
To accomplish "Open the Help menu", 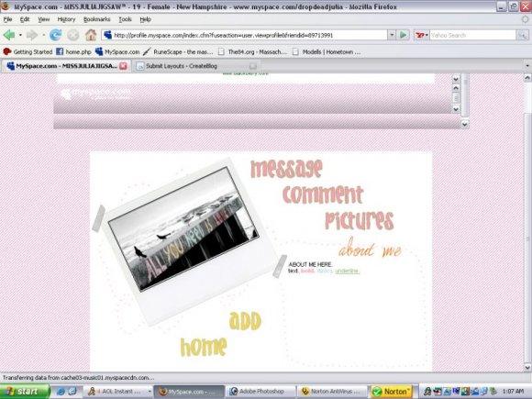I will coord(145,19).
